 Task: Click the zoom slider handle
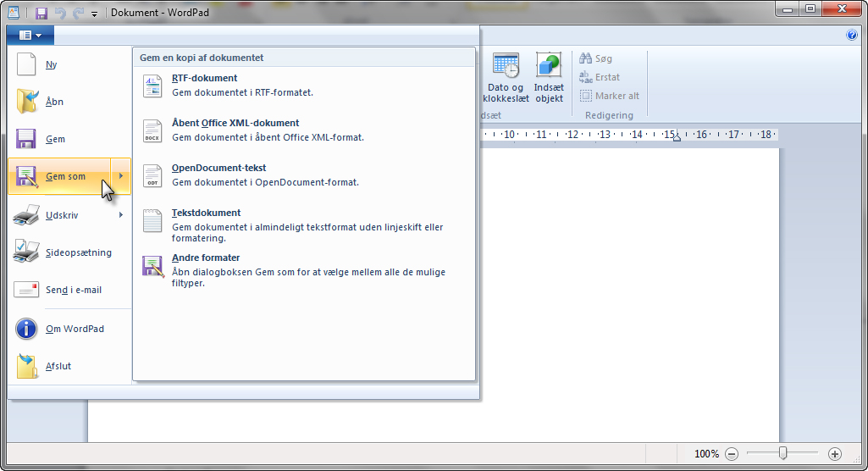(782, 453)
